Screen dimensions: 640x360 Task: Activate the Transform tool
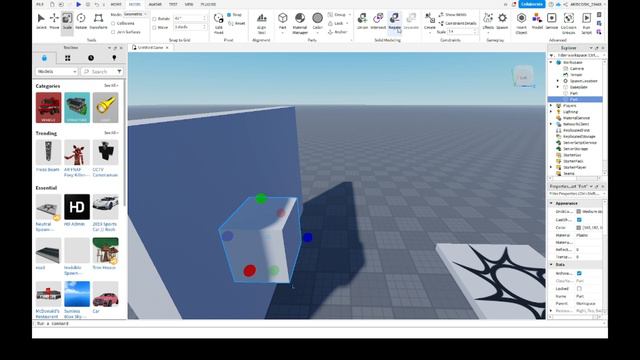tap(98, 21)
